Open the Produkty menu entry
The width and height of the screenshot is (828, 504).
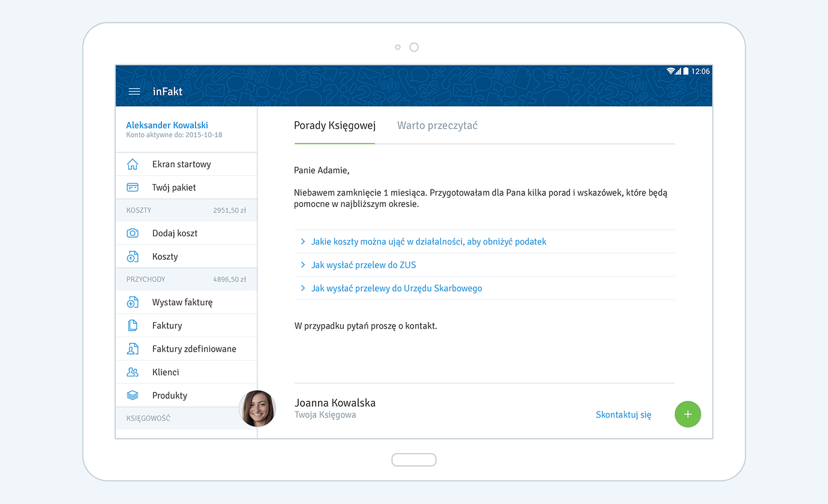tap(186, 395)
